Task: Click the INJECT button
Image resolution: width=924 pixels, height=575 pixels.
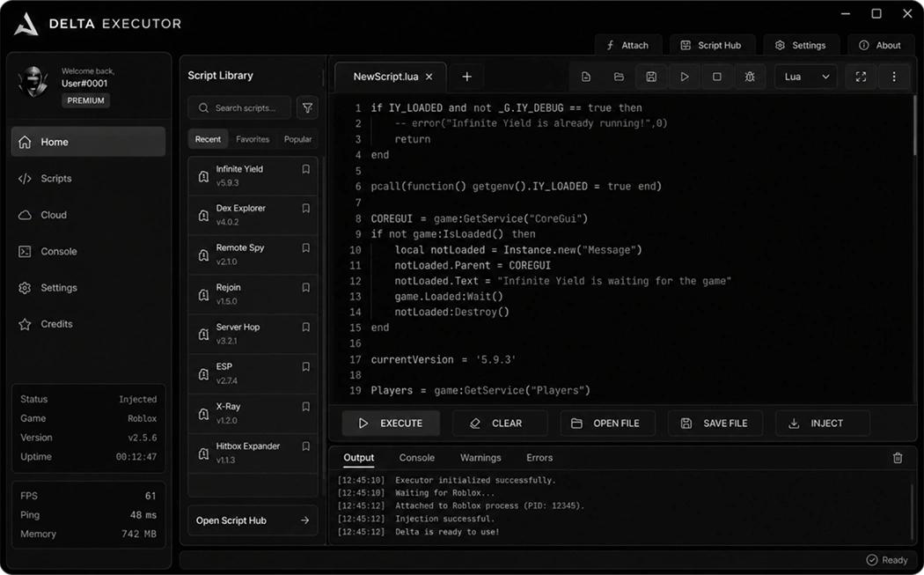Action: 823,423
